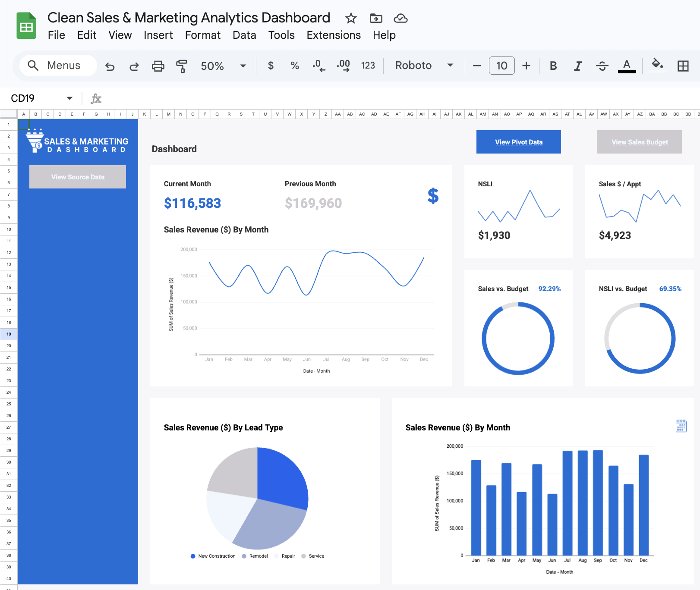Toggle bold formatting
Image resolution: width=700 pixels, height=590 pixels.
(553, 66)
